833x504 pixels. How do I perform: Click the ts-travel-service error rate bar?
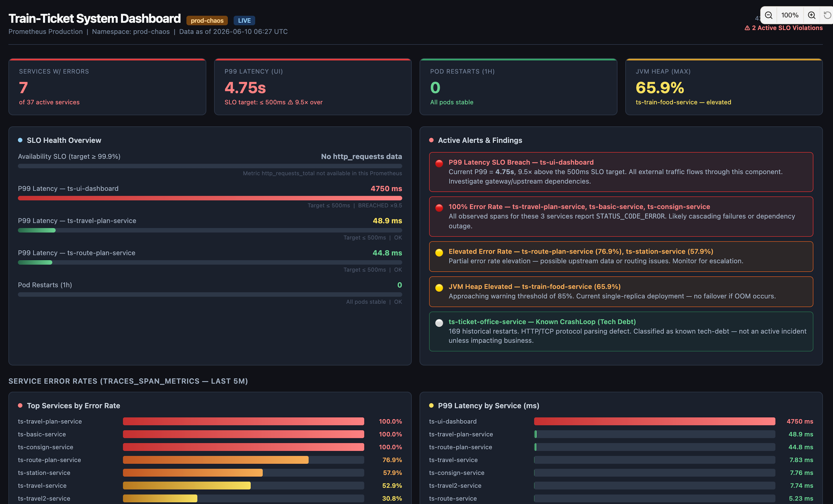pos(244,485)
